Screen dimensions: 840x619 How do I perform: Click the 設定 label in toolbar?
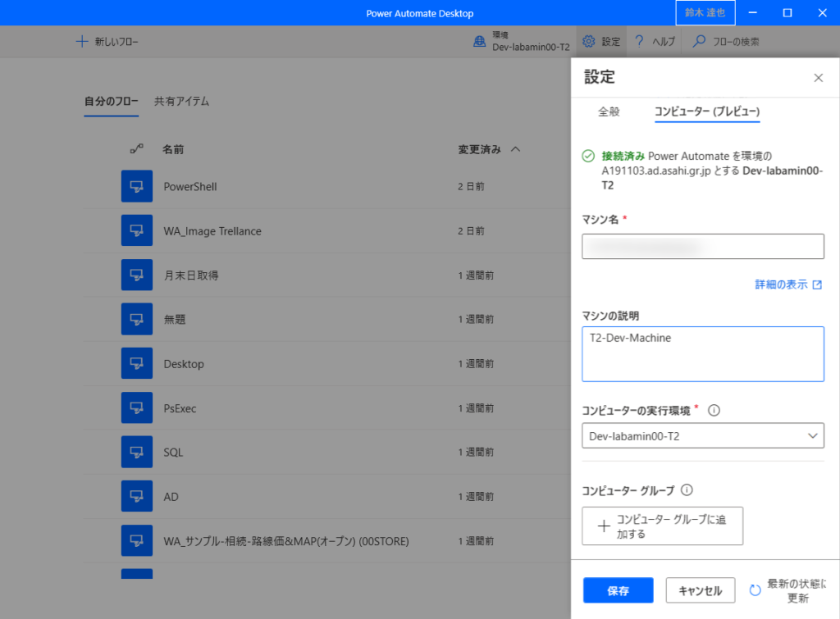[610, 41]
